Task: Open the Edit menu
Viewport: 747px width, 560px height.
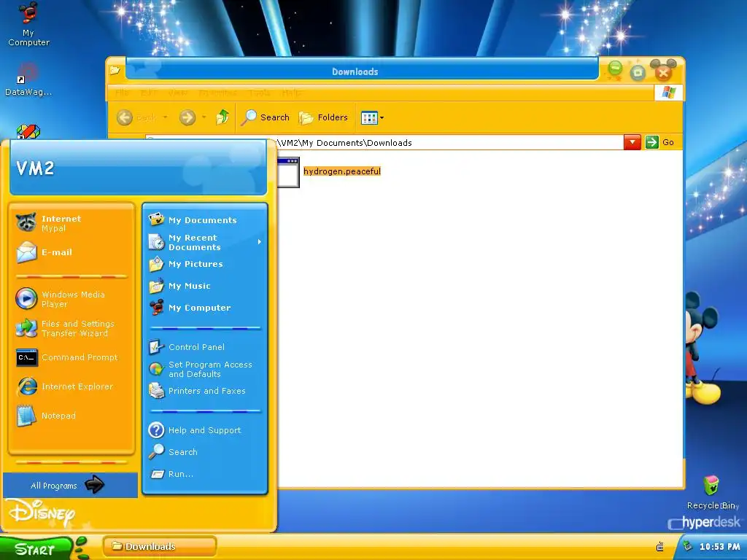Action: tap(149, 93)
